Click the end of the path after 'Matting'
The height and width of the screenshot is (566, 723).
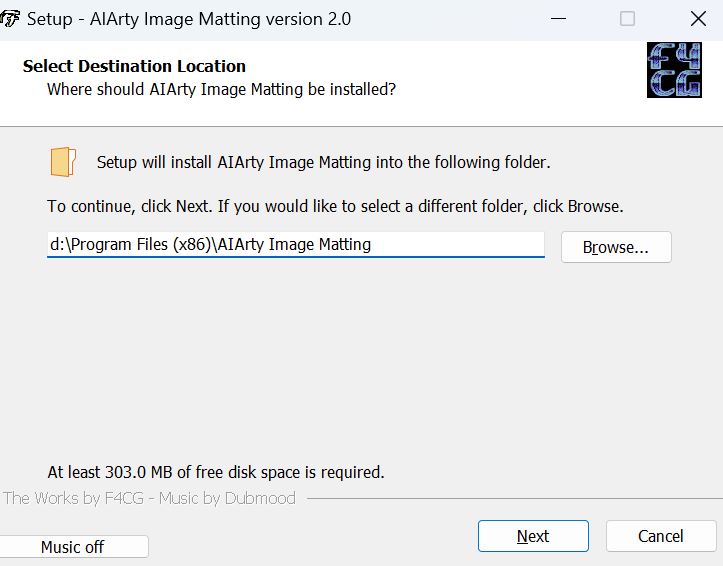click(x=373, y=244)
